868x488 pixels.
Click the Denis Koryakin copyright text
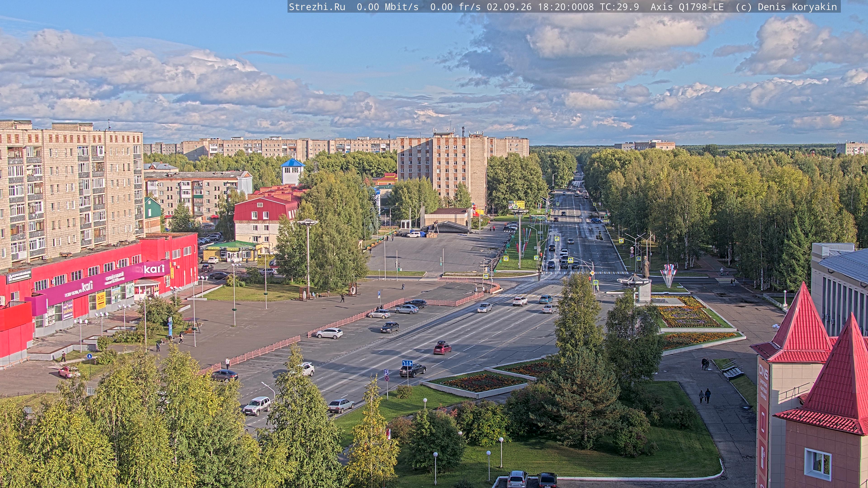point(797,7)
